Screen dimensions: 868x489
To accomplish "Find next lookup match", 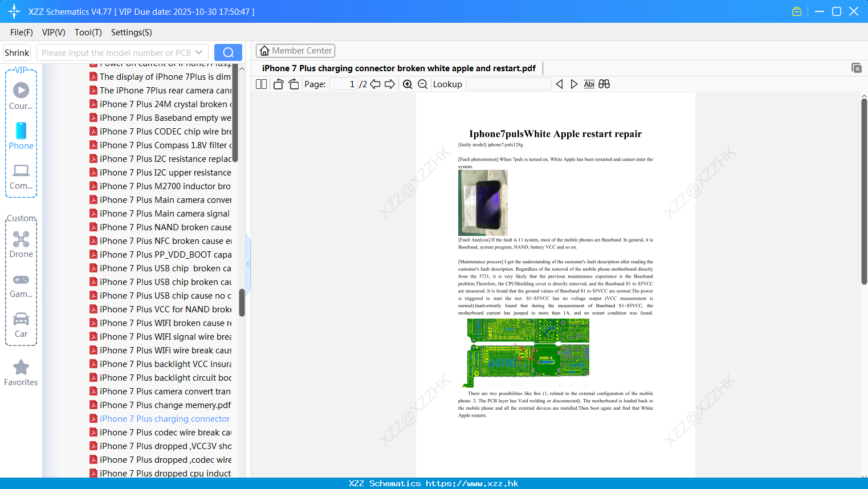I will [574, 84].
